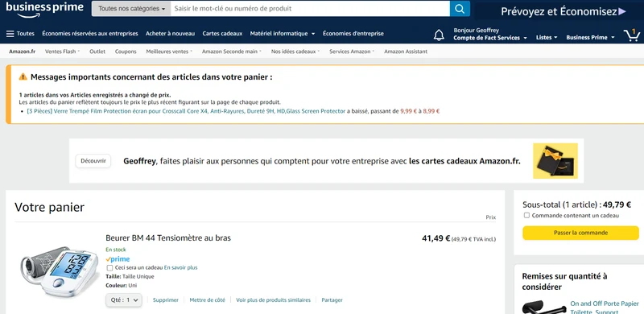The image size is (644, 314).
Task: Select the Amazon.fr subnav tab
Action: click(x=22, y=52)
